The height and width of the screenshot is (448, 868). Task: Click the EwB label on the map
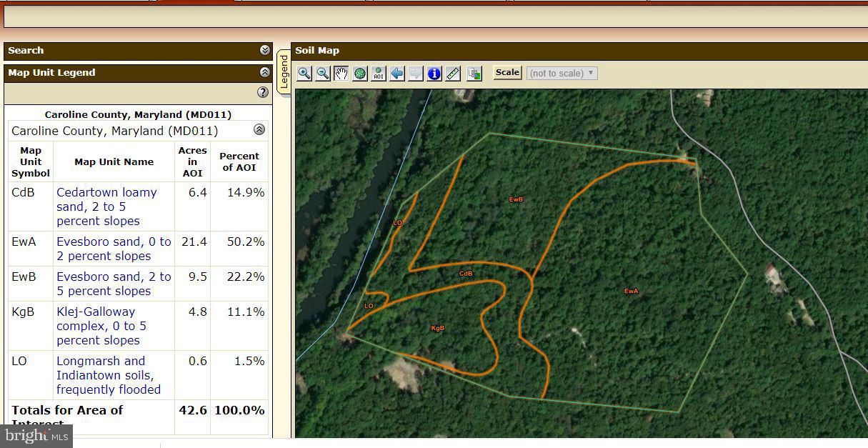516,199
